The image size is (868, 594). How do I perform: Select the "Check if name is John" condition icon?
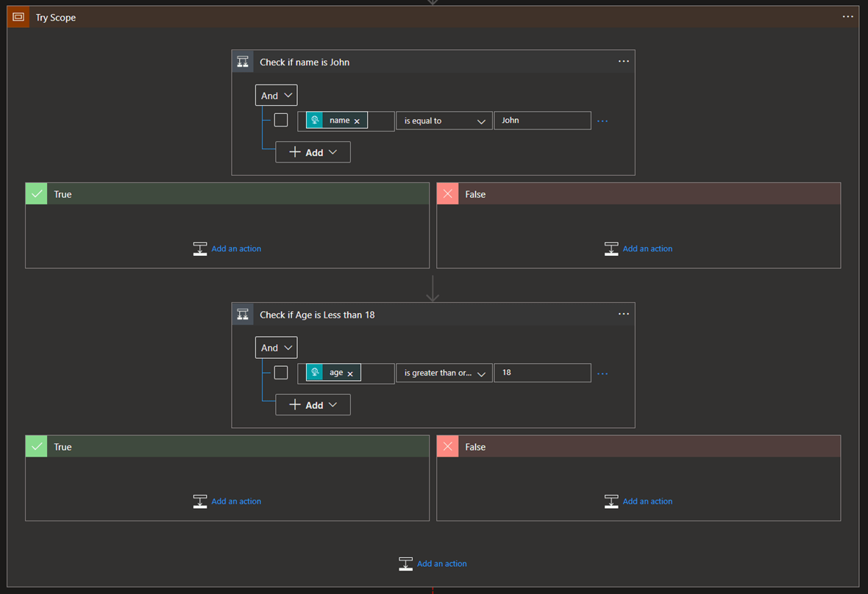(x=243, y=61)
